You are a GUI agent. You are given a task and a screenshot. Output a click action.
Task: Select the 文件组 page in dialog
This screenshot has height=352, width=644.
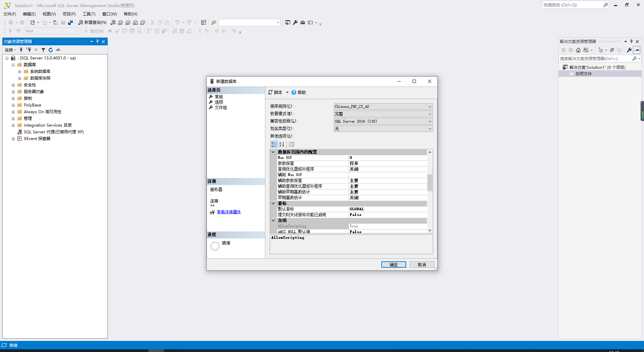221,107
